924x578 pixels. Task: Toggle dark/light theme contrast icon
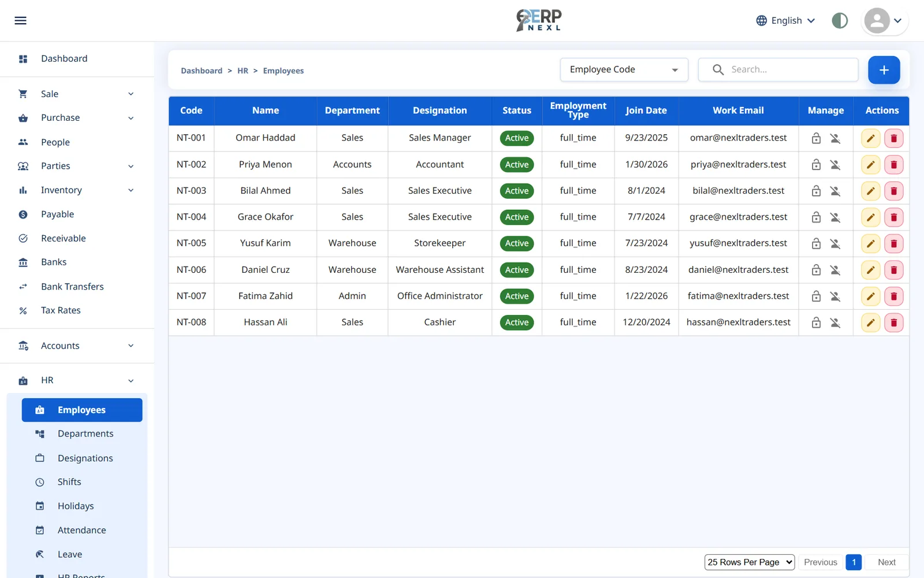pyautogui.click(x=840, y=21)
